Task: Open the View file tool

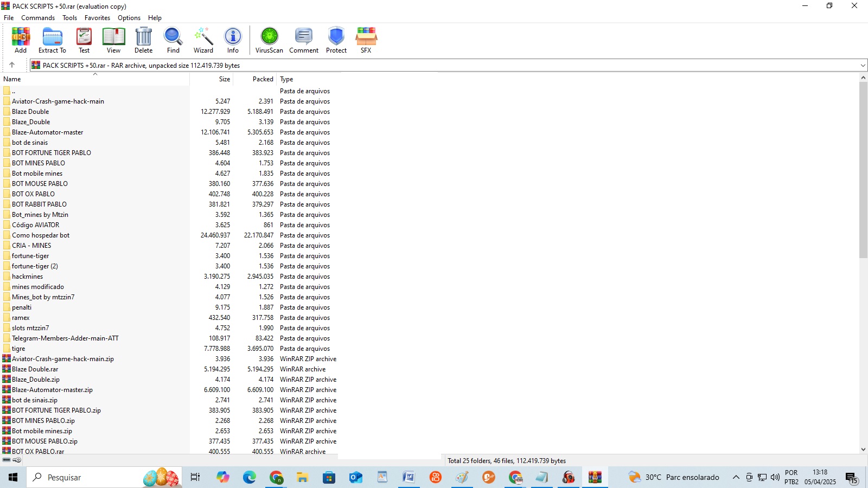Action: click(x=113, y=41)
